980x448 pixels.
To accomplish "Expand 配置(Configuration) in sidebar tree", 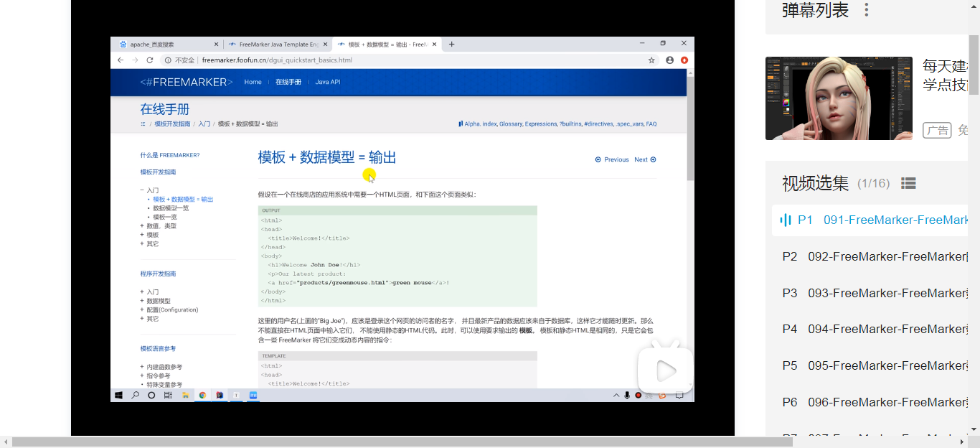I will point(169,310).
